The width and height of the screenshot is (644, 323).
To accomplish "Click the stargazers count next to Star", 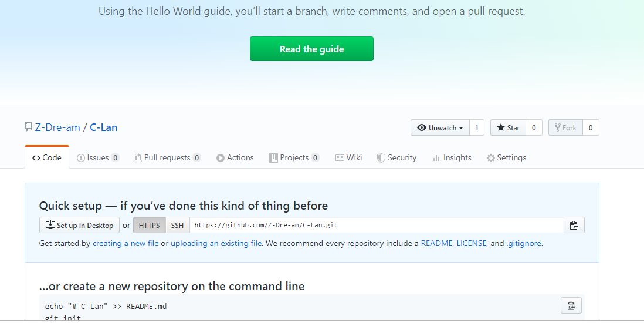I will click(x=534, y=127).
